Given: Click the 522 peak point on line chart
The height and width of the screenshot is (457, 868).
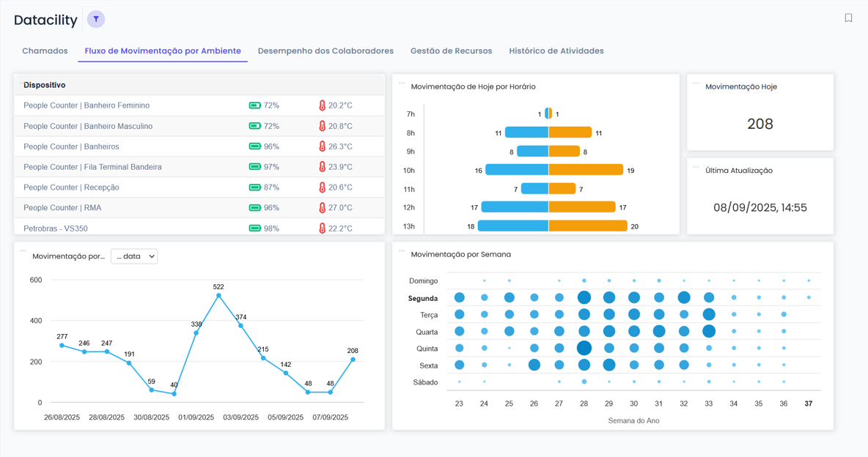Looking at the screenshot, I should click(x=218, y=296).
